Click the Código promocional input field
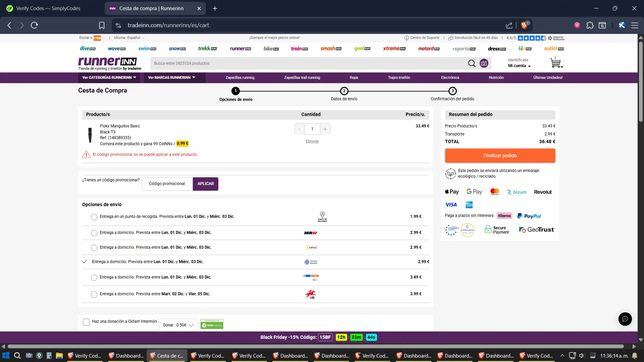Viewport: 644px width, 362px height. point(167,184)
